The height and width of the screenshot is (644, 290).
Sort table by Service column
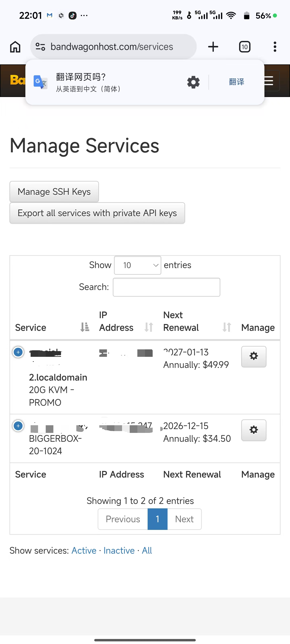point(52,327)
